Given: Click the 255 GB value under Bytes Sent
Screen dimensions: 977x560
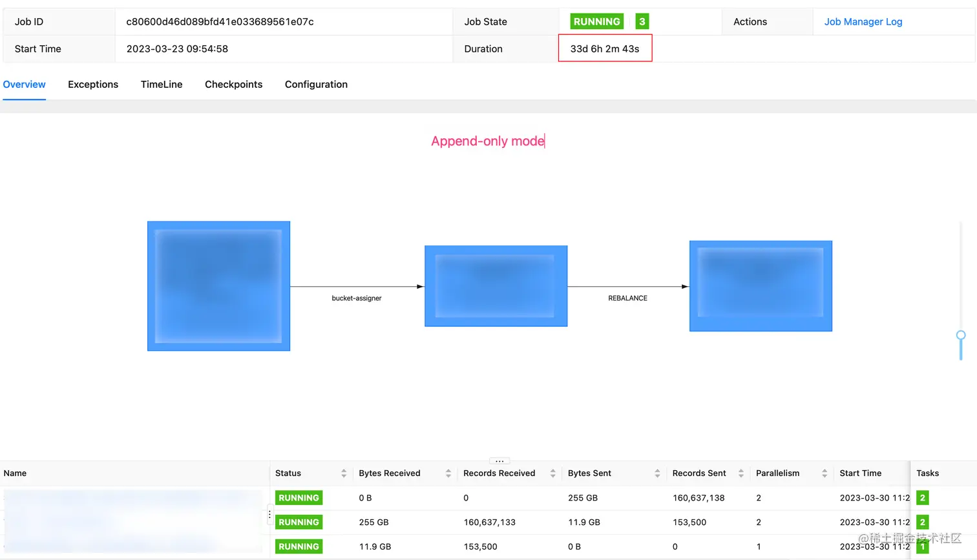Looking at the screenshot, I should coord(583,498).
